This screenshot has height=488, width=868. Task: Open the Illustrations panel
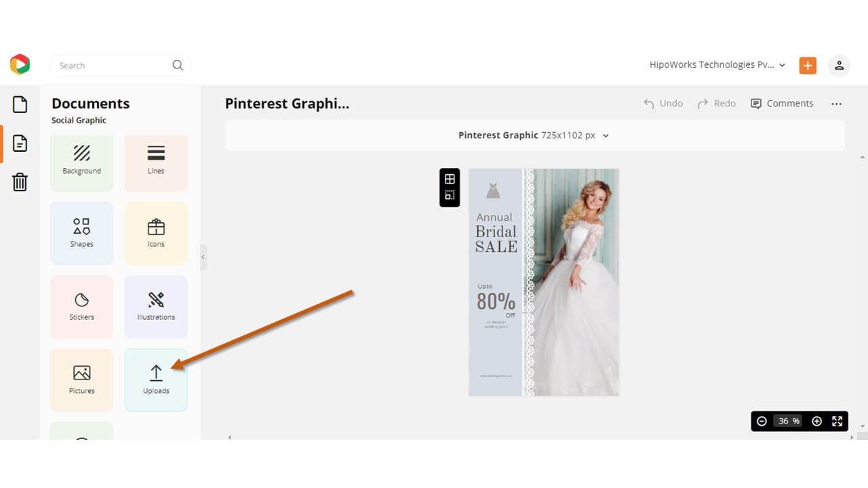pos(156,306)
